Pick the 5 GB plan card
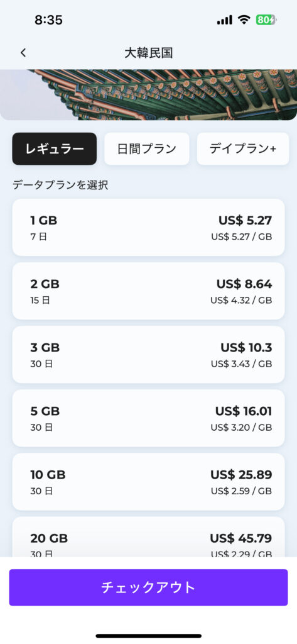 [x=148, y=418]
